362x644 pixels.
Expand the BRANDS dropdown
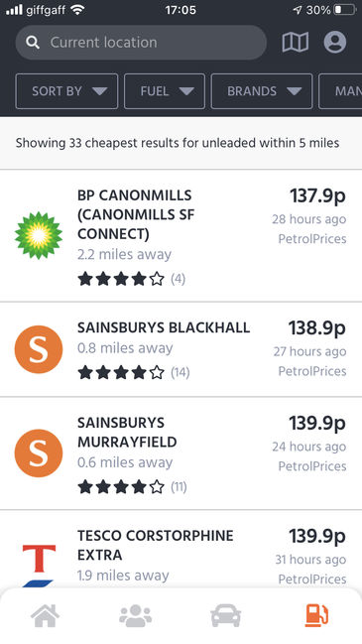[262, 91]
